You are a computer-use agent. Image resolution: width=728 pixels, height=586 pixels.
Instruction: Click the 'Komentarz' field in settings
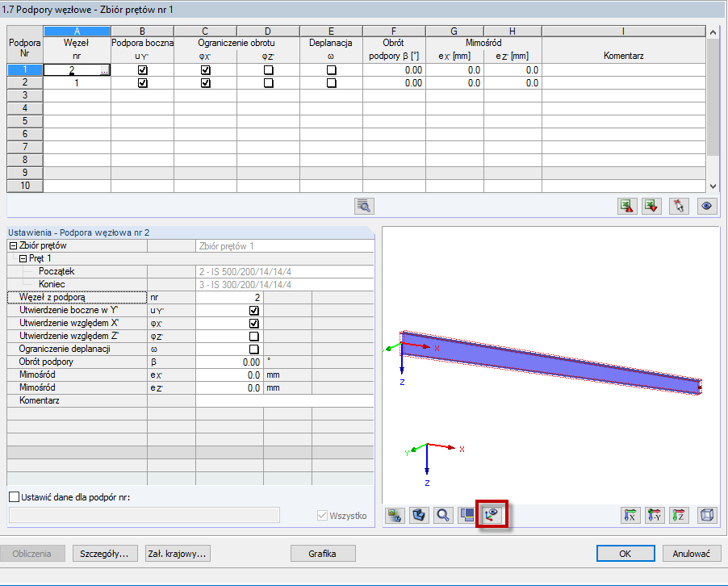(285, 400)
